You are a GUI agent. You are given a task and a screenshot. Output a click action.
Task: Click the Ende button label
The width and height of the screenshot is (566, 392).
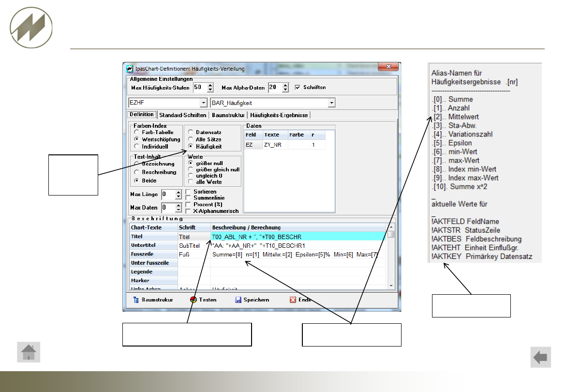[305, 300]
